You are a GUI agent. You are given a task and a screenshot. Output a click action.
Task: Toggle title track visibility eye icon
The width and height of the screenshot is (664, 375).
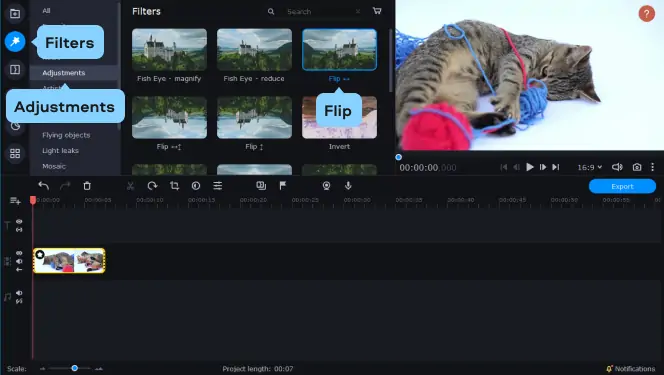[x=19, y=221]
